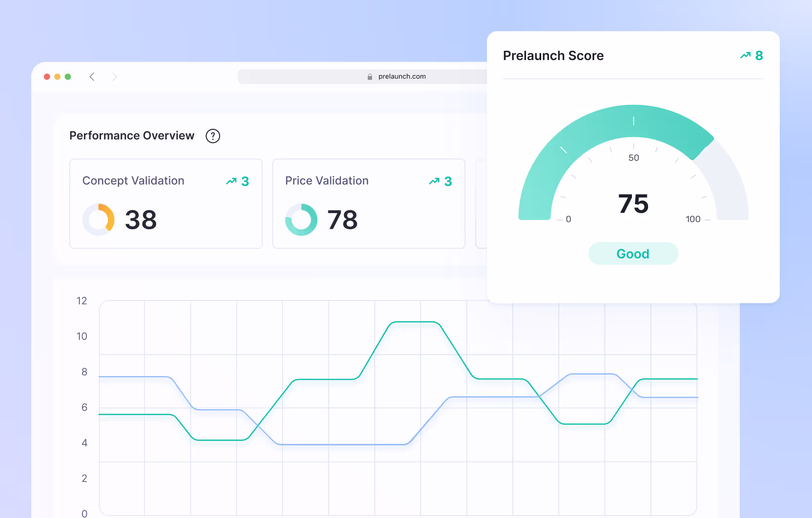Click the prelaunch.com address bar
Viewport: 812px width, 518px height.
coord(361,77)
